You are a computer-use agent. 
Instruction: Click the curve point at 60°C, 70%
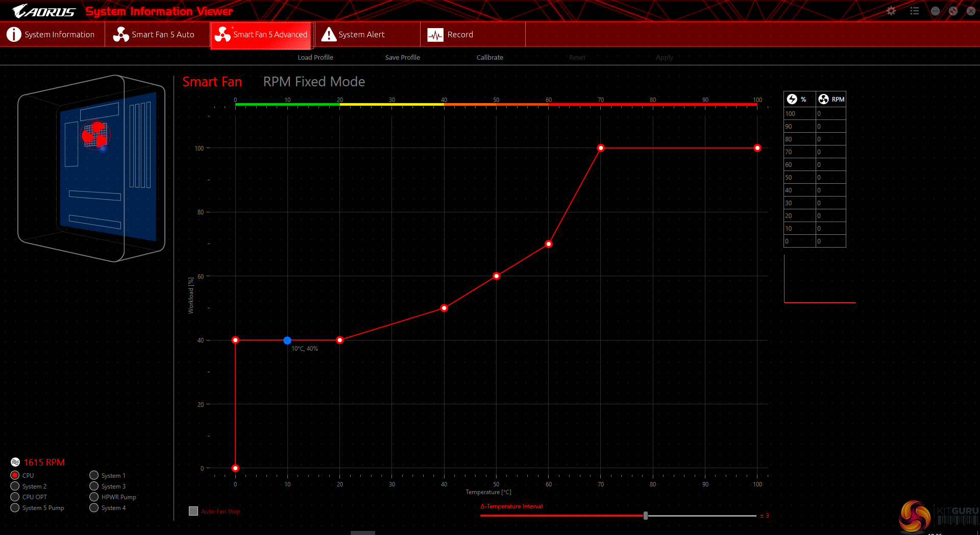point(549,244)
